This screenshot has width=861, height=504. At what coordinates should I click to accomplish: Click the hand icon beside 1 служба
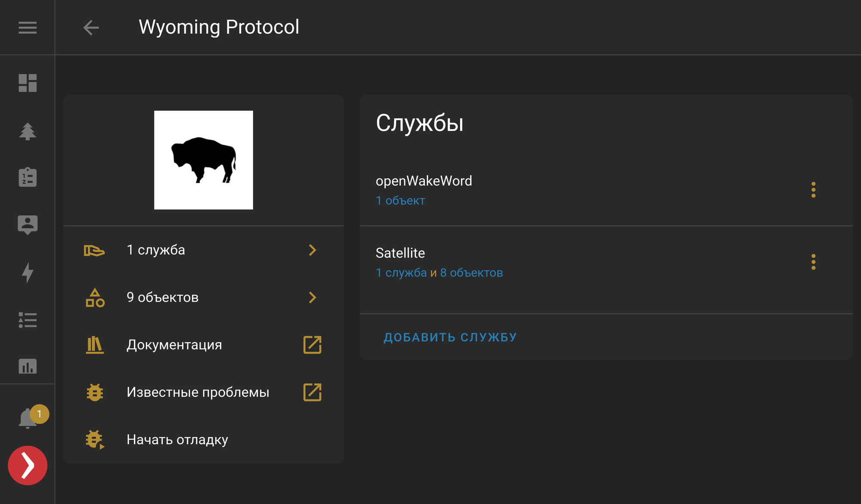tap(94, 250)
